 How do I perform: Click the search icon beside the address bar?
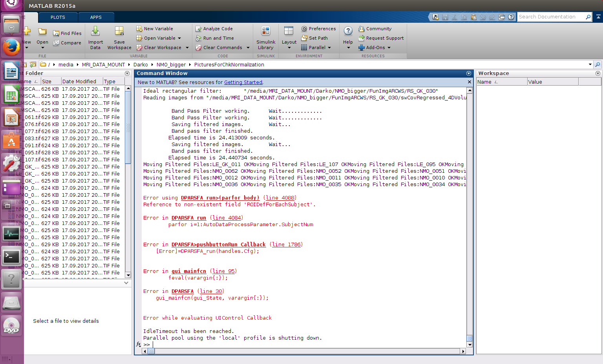598,64
